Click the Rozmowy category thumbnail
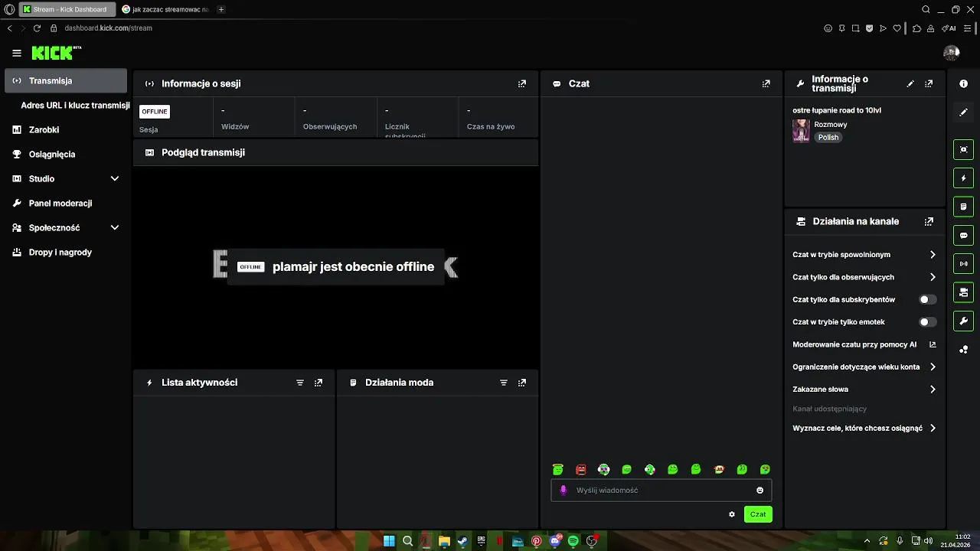Image resolution: width=980 pixels, height=551 pixels. (802, 131)
